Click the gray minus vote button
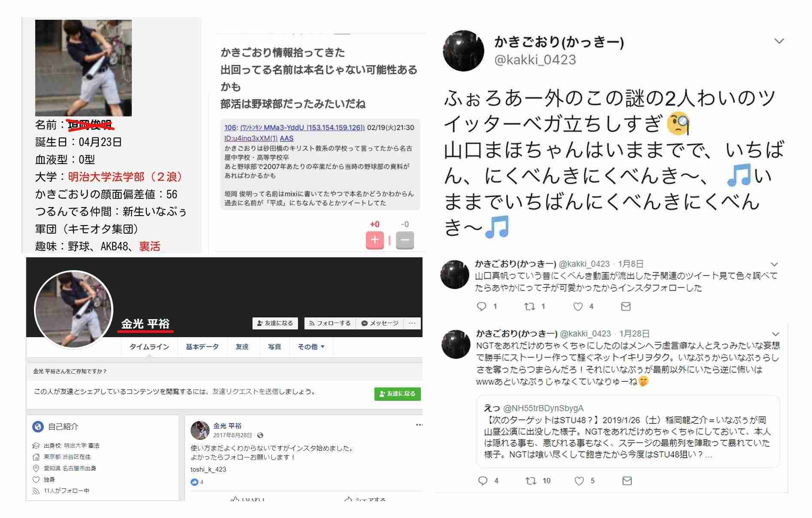812x518 pixels. (x=404, y=240)
